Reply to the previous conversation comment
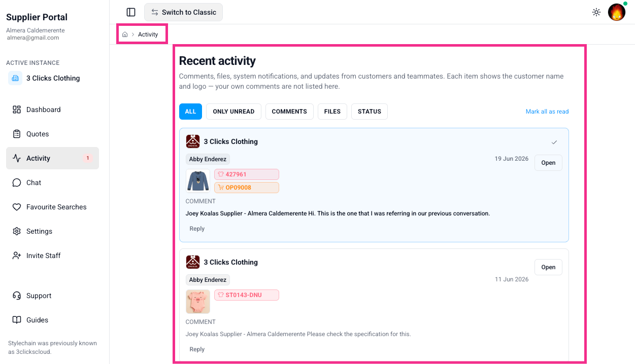 (197, 229)
